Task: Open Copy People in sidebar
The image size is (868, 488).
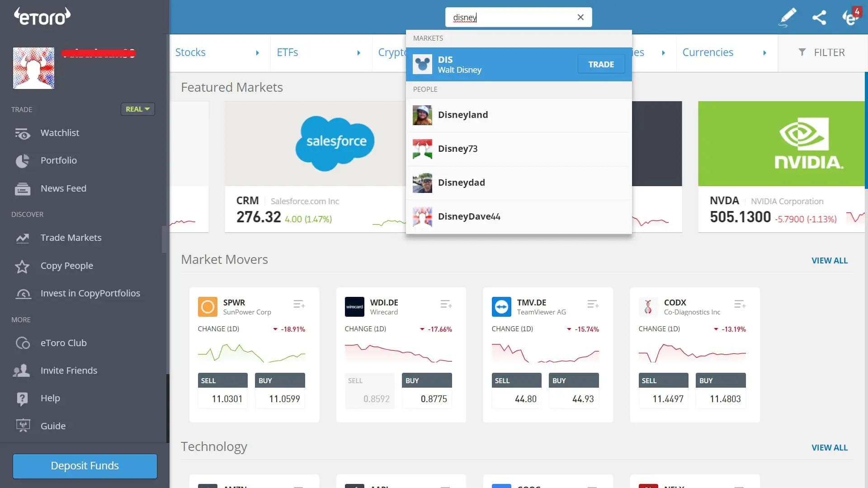Action: click(x=67, y=266)
